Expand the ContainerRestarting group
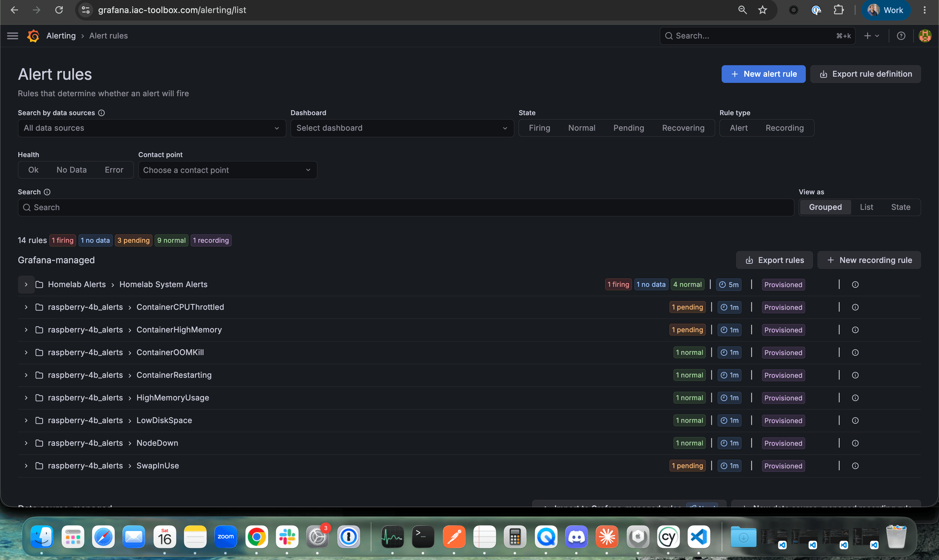Viewport: 939px width, 560px height. (x=26, y=375)
